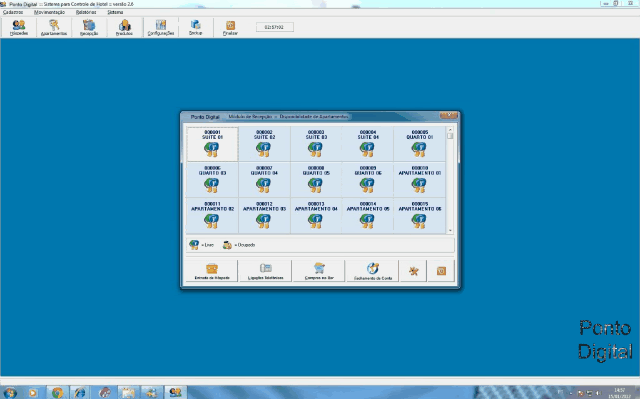Screen dimensions: 640x399
Task: Open Apartamentos with the keys icon
Action: click(54, 27)
